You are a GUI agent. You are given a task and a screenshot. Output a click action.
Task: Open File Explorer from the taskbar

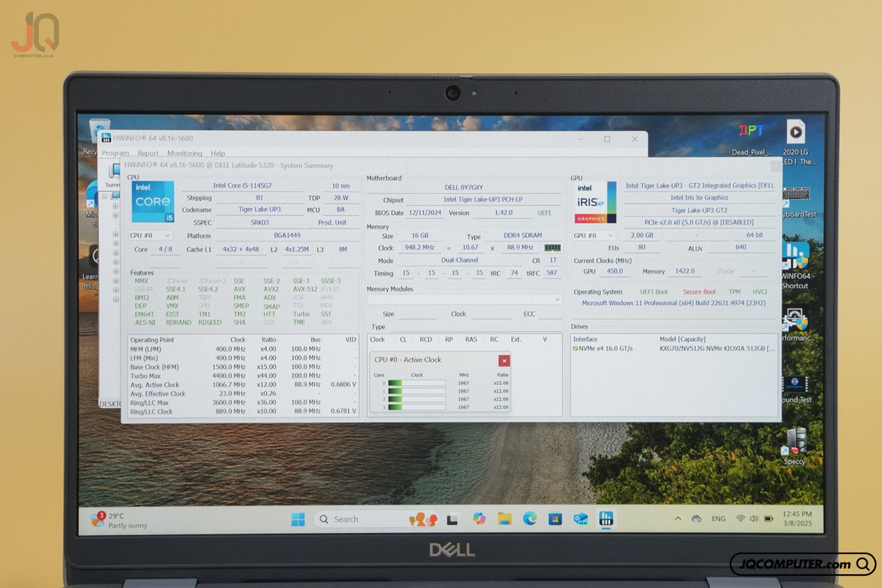tap(505, 519)
